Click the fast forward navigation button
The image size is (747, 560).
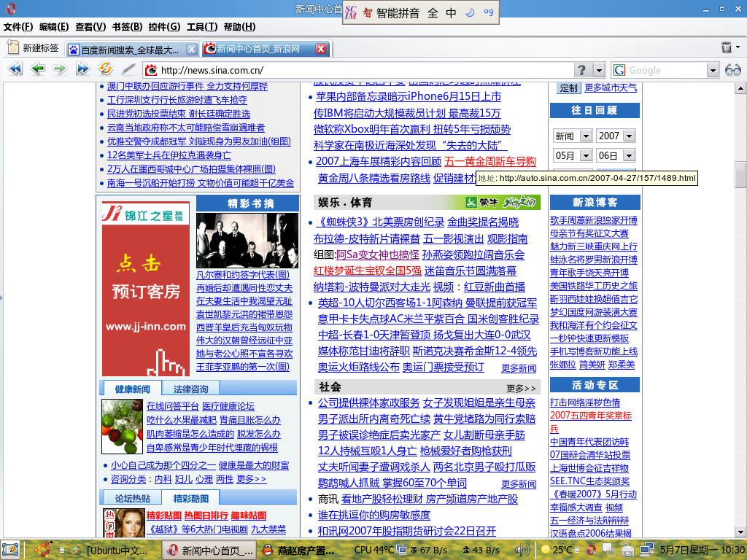coord(83,69)
